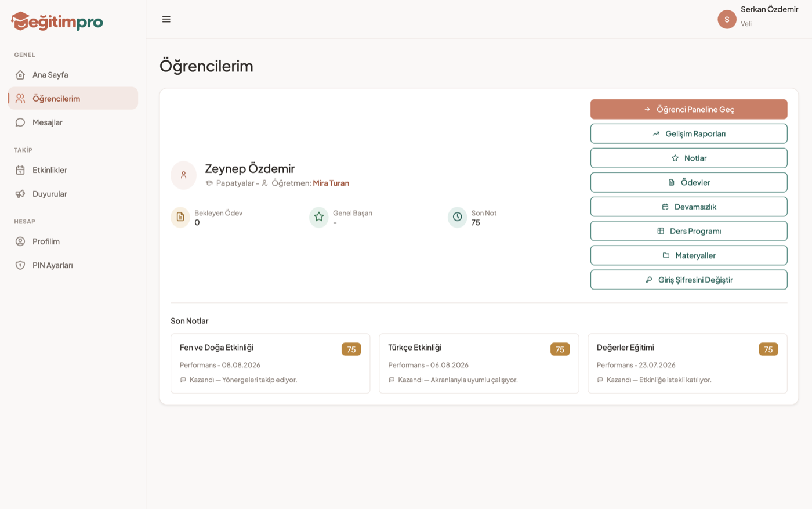Click the date 'Performans - 06.08.2026'
812x509 pixels.
429,366
